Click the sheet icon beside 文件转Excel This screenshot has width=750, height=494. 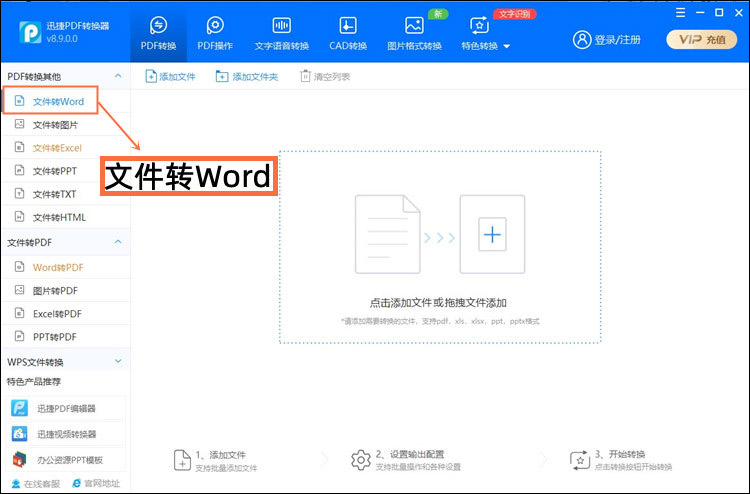[x=19, y=147]
